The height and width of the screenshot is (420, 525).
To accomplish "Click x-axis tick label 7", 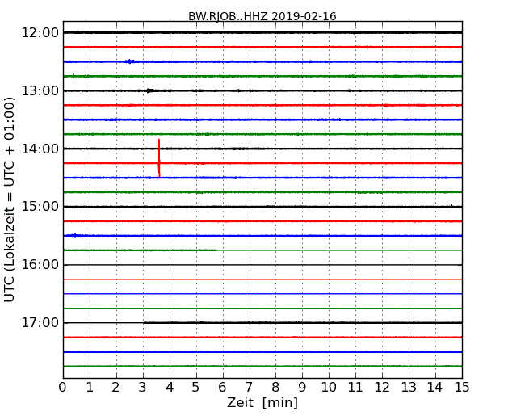I will (x=249, y=388).
